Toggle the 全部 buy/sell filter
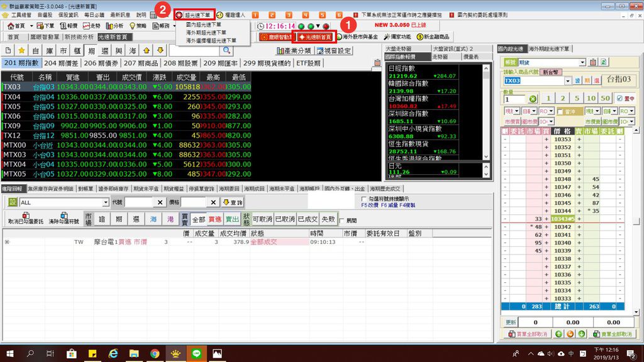The height and width of the screenshot is (362, 644). [x=198, y=219]
